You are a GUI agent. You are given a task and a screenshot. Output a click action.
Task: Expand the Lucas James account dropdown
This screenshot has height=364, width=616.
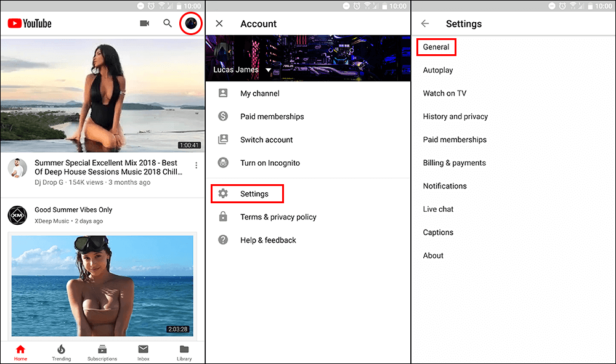pos(269,70)
